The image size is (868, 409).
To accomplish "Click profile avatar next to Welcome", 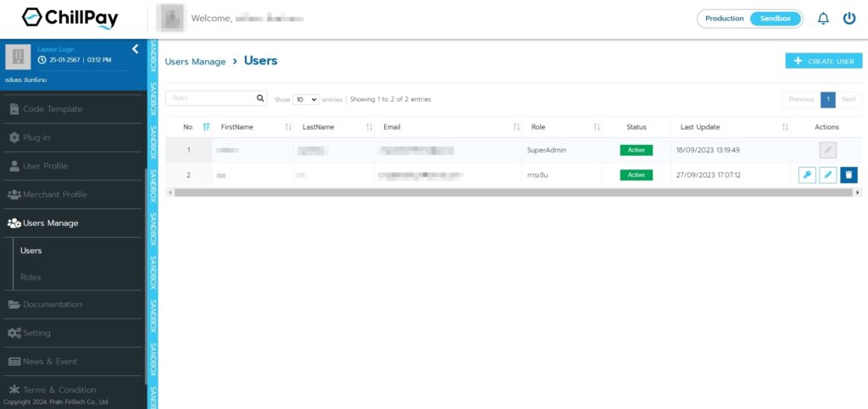I will point(170,19).
